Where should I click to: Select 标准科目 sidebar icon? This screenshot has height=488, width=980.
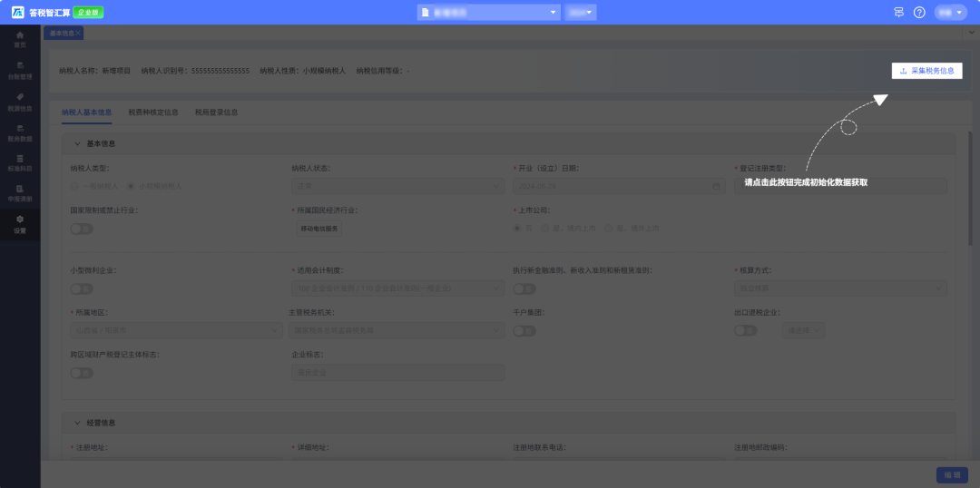tap(20, 163)
